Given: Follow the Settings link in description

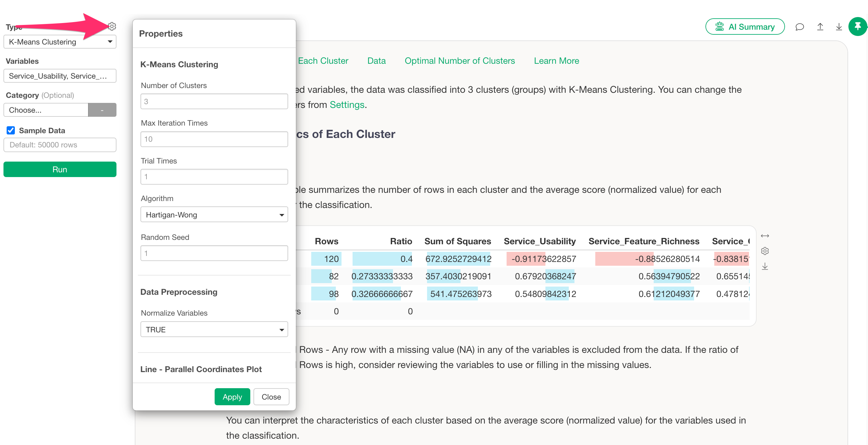Looking at the screenshot, I should (x=347, y=105).
